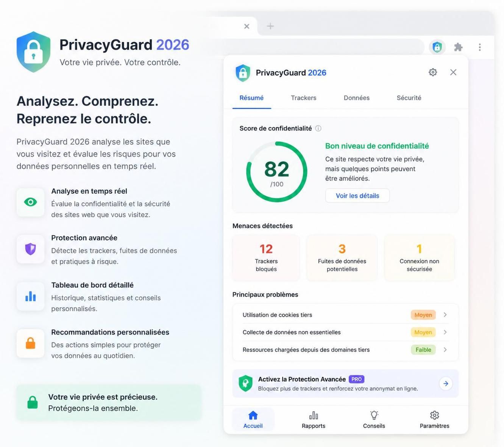The image size is (504, 447).
Task: Open the 12 Trackers bloqués card
Action: [266, 258]
